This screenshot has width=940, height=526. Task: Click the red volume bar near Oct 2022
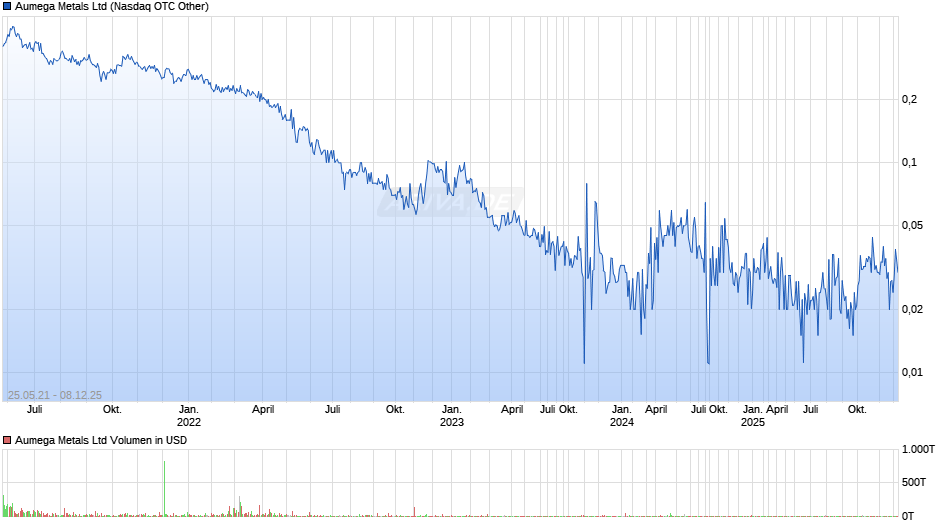point(414,512)
